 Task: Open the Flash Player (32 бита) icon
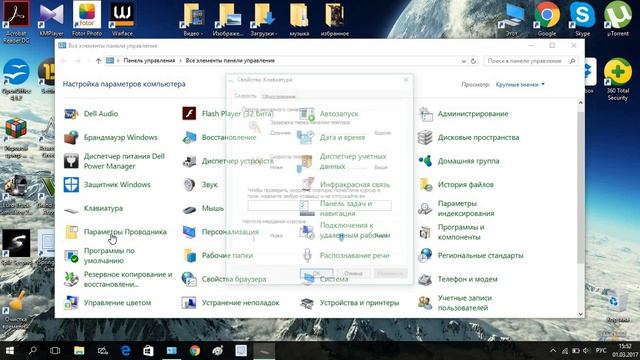(189, 113)
